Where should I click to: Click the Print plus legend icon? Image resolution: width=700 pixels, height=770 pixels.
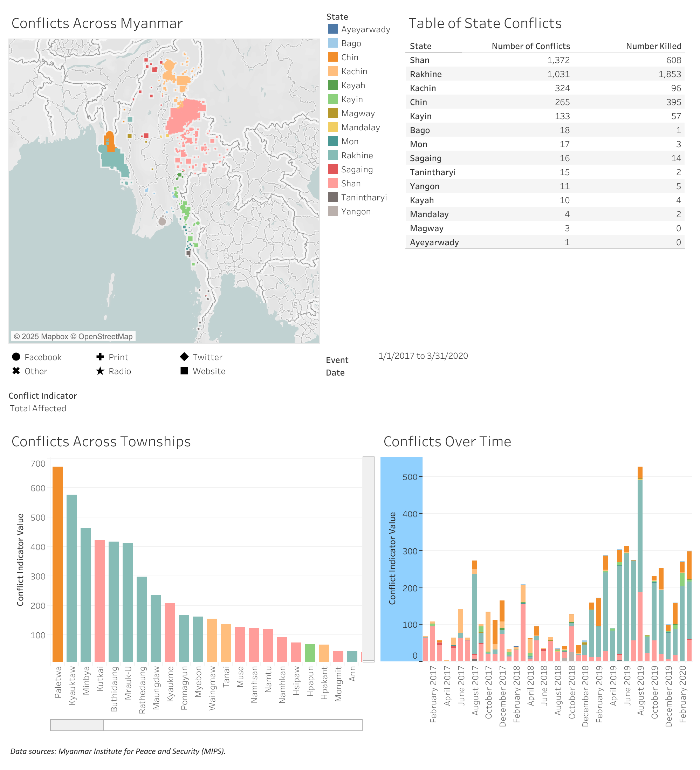100,357
